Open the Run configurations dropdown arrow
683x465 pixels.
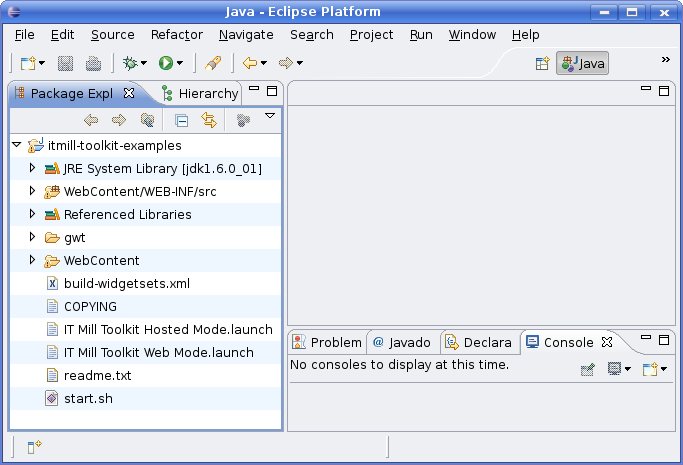tap(179, 64)
